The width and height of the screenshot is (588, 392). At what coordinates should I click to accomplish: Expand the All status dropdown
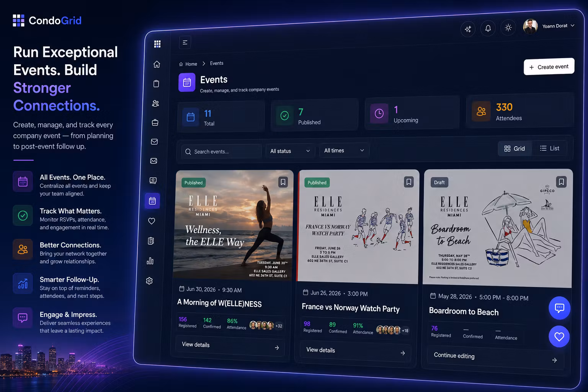[x=290, y=151]
